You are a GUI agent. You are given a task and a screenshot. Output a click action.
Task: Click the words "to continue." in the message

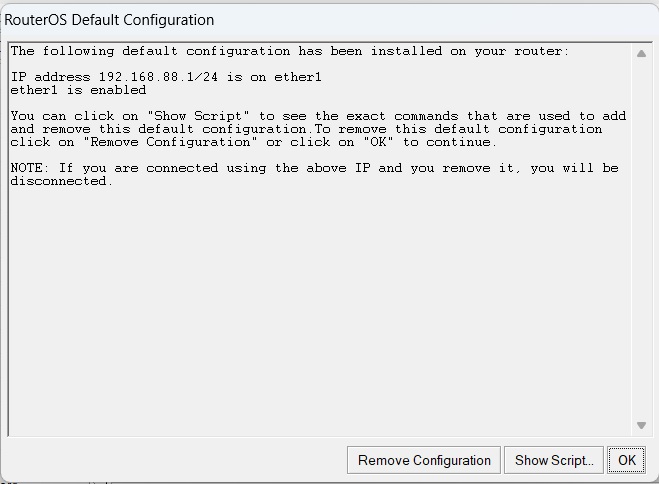(450, 142)
